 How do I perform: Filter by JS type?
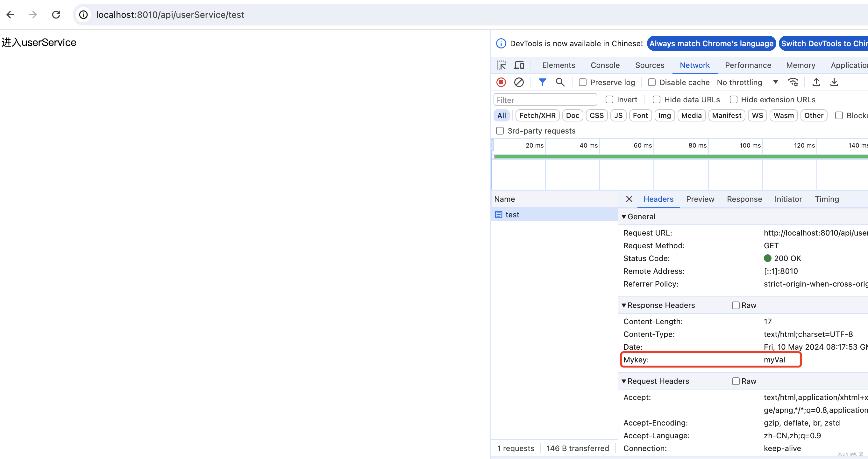[x=618, y=116]
